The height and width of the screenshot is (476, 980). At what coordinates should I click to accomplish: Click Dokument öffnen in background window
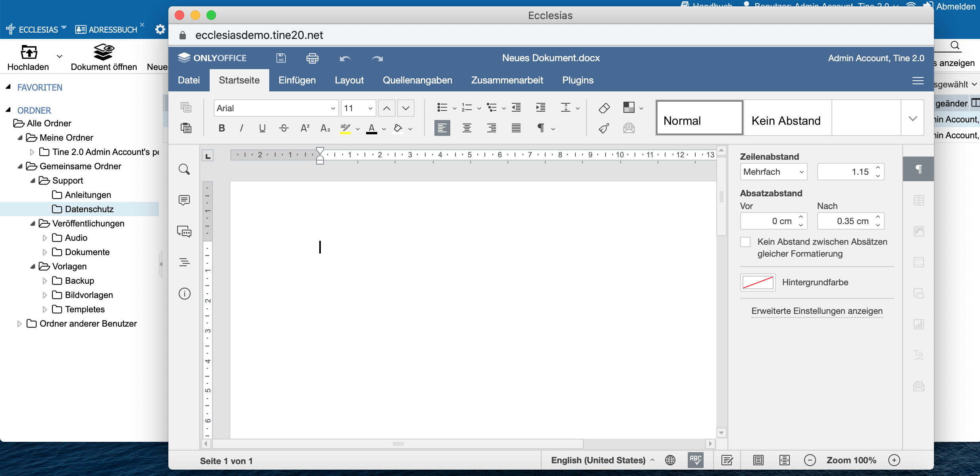(104, 58)
